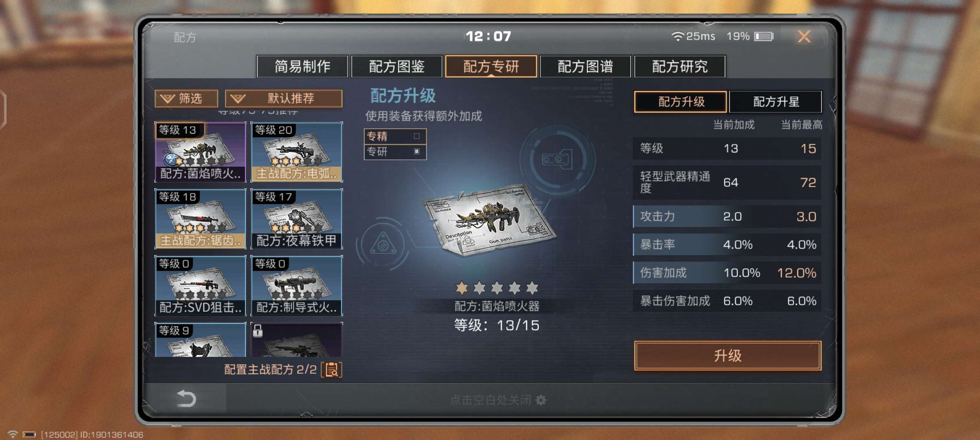Click the WiFi latency indicator

coord(693,36)
